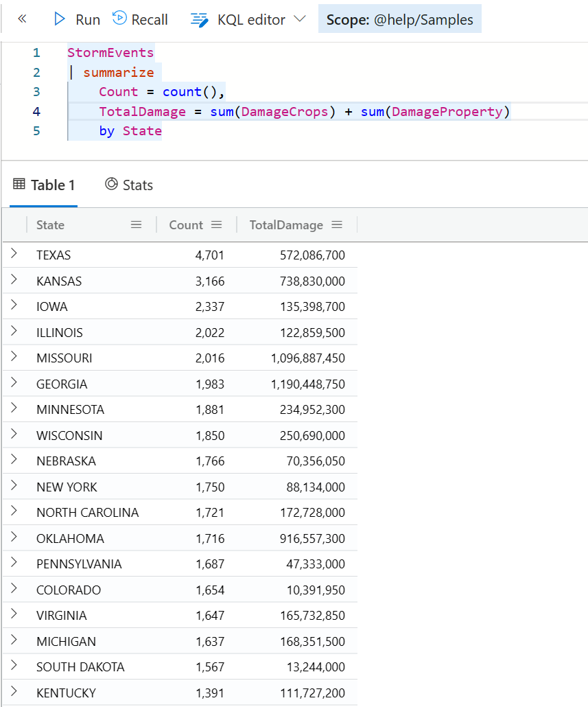588x707 pixels.
Task: Open the Count column menu icon
Action: pyautogui.click(x=216, y=224)
